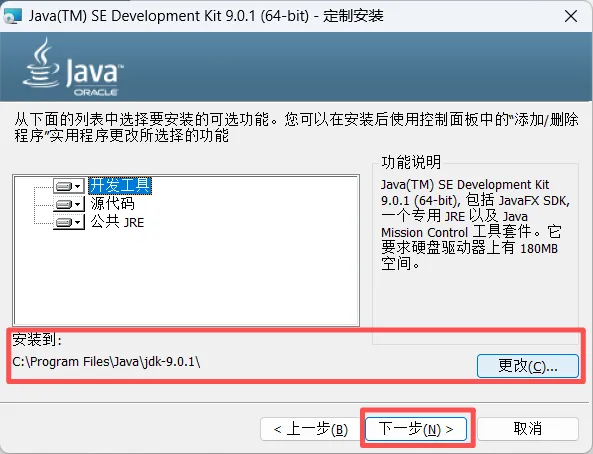Select the 公共 JRE tree item

point(117,222)
